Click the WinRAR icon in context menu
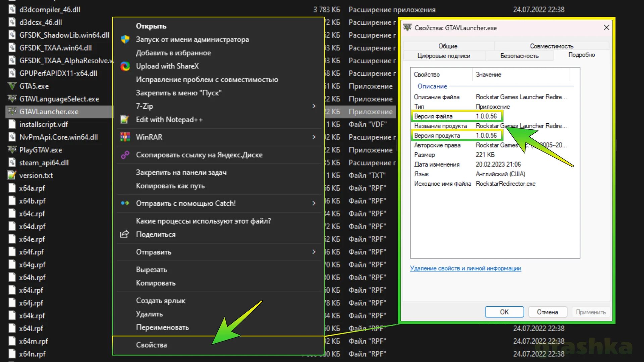 click(x=125, y=137)
